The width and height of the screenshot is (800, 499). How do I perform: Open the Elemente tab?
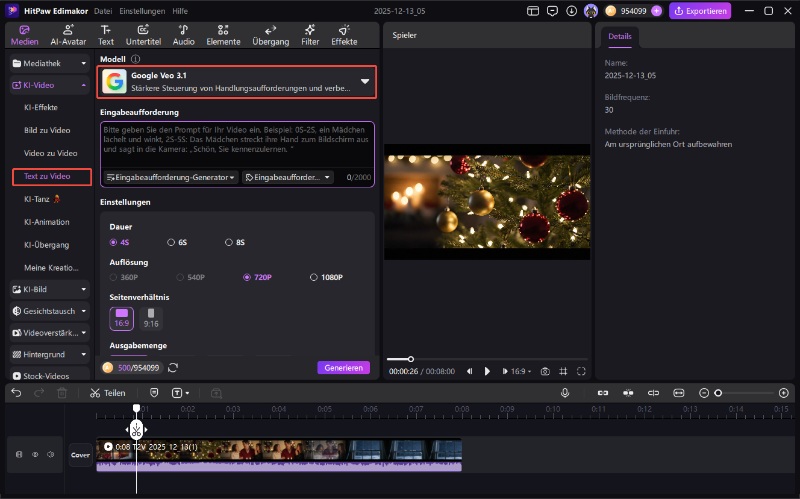point(223,35)
